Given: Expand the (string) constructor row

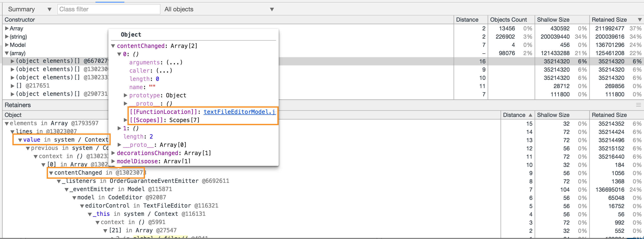Looking at the screenshot, I should pyautogui.click(x=7, y=37).
